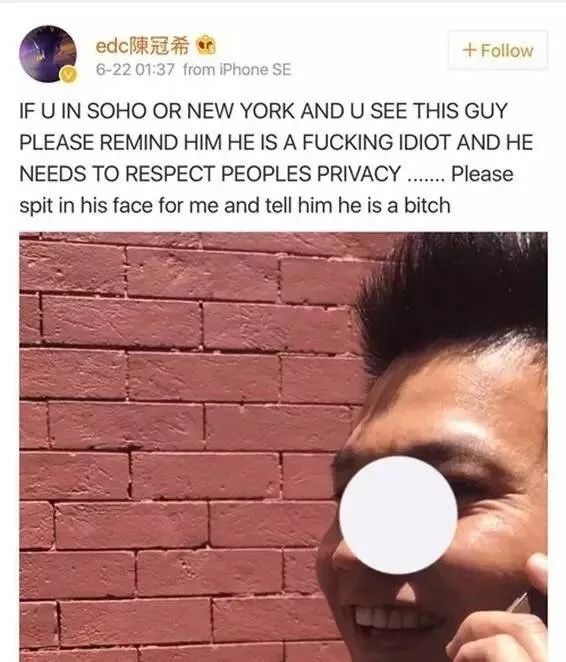Image resolution: width=566 pixels, height=662 pixels.
Task: Click the "PLEASE REMIND HIM" text line
Action: [x=276, y=142]
